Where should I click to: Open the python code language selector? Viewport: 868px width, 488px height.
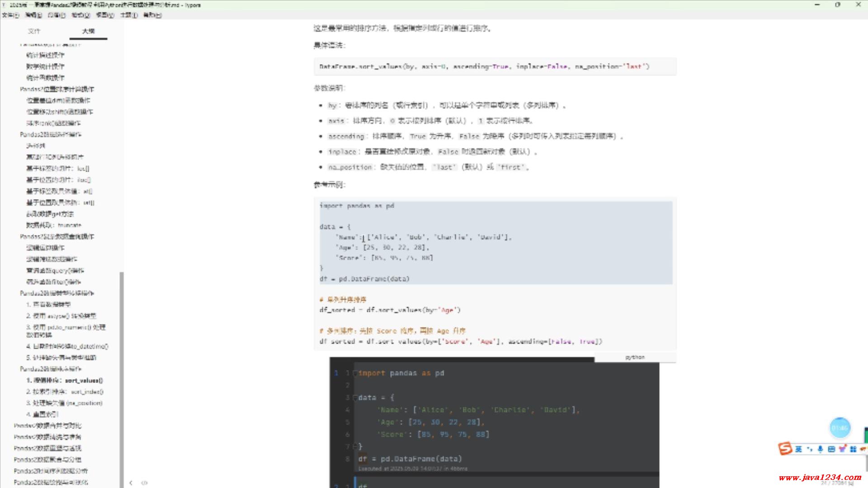(635, 357)
